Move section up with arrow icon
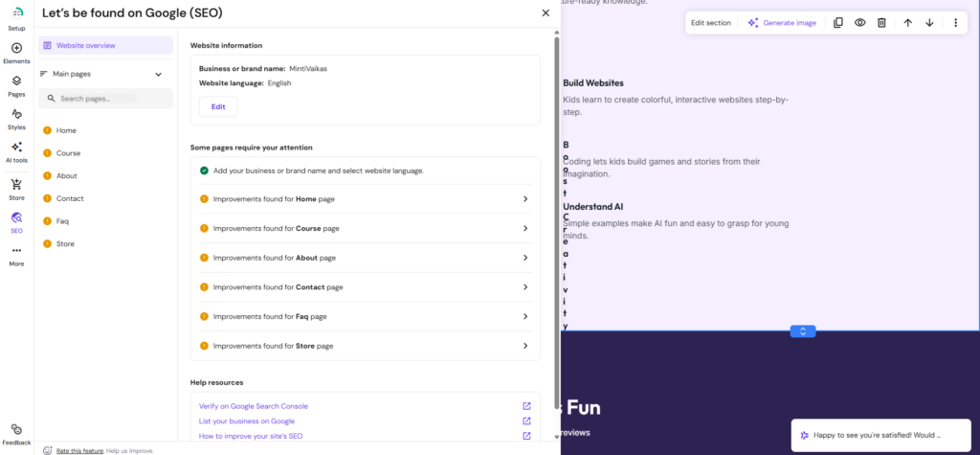The image size is (980, 455). click(x=907, y=23)
